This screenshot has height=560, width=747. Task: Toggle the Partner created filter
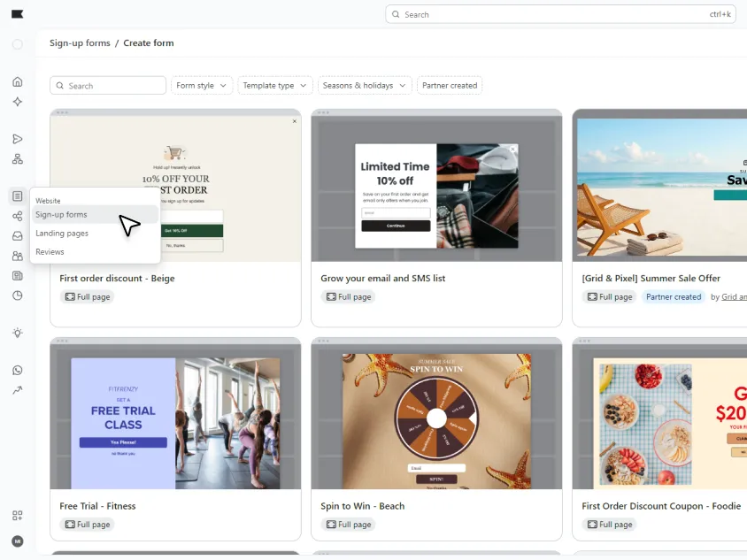tap(450, 86)
